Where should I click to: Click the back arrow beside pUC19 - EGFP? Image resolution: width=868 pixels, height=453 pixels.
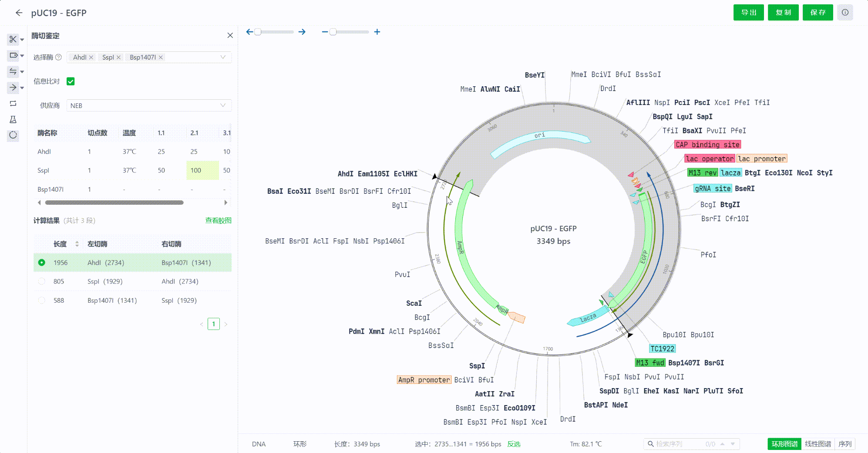[x=19, y=13]
